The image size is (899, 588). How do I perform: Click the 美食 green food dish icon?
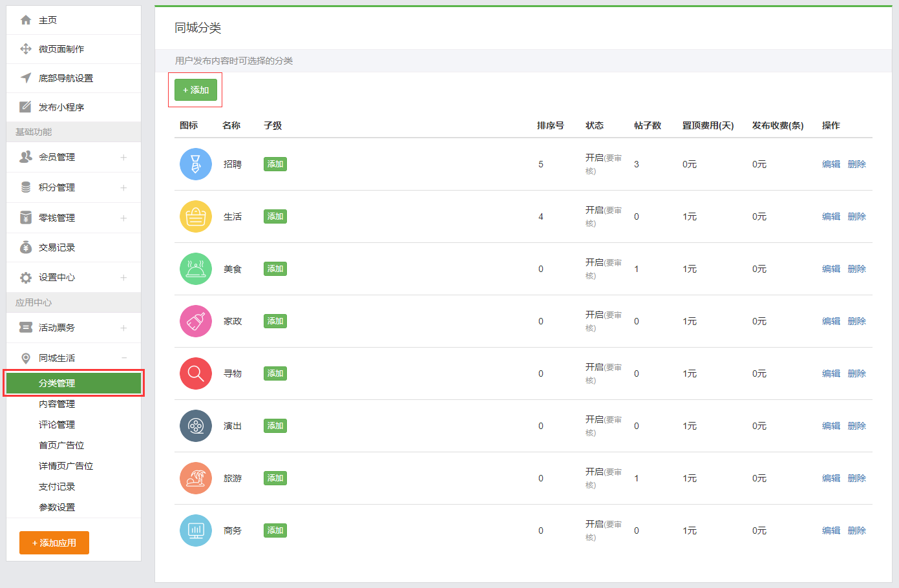[x=196, y=268]
